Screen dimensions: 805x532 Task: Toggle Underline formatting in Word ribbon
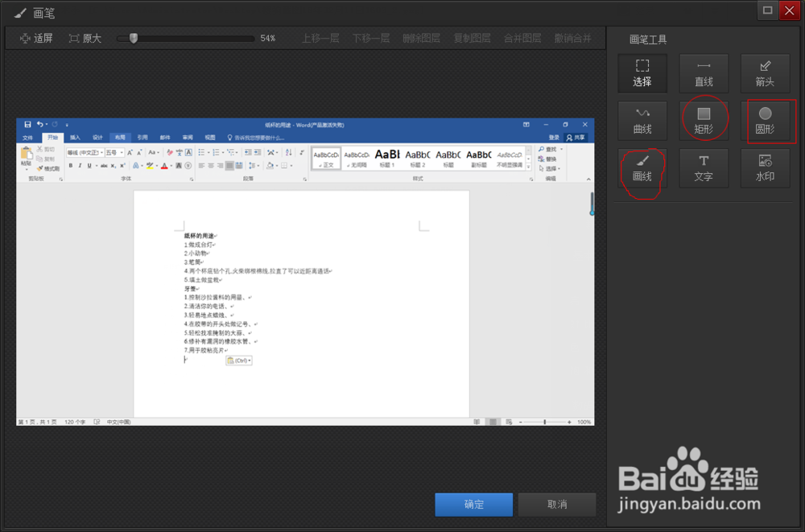click(89, 165)
